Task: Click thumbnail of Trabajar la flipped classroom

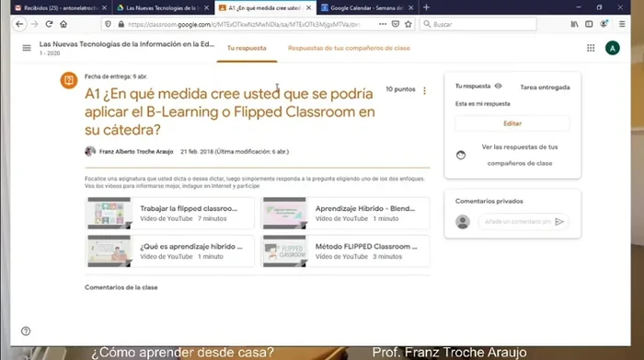Action: pos(109,214)
